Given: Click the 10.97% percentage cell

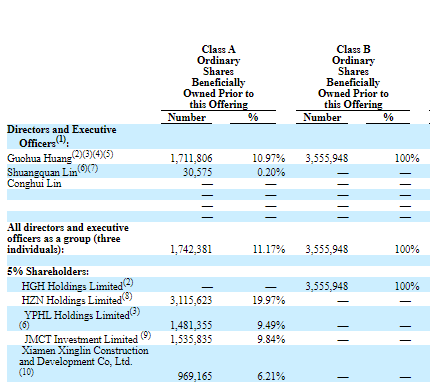Looking at the screenshot, I should (x=269, y=158).
